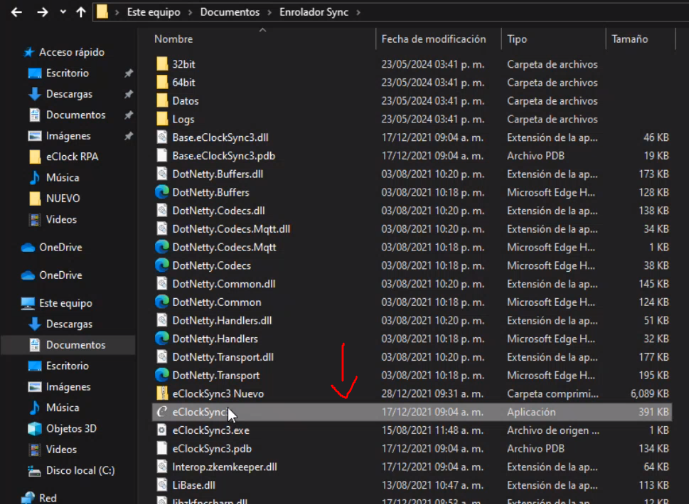689x504 pixels.
Task: Click date '28/12/2021 09:31 a. m.'
Action: click(x=433, y=394)
